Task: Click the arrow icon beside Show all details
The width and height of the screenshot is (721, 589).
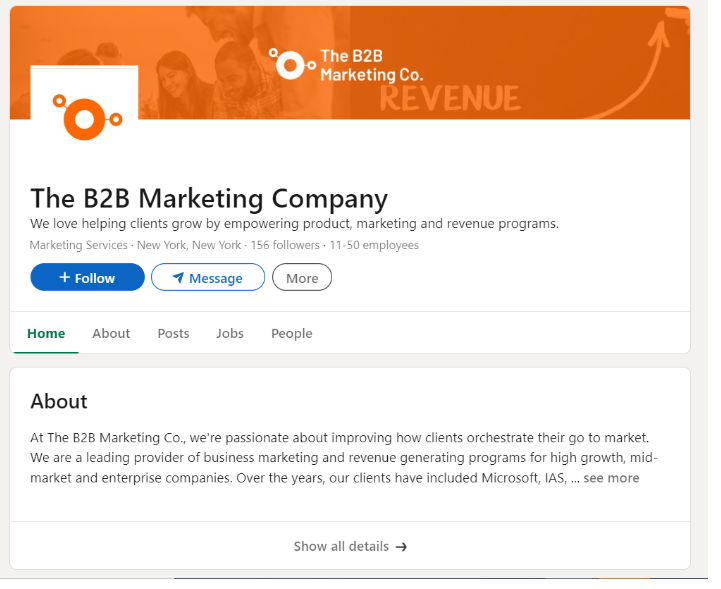Action: click(x=401, y=547)
